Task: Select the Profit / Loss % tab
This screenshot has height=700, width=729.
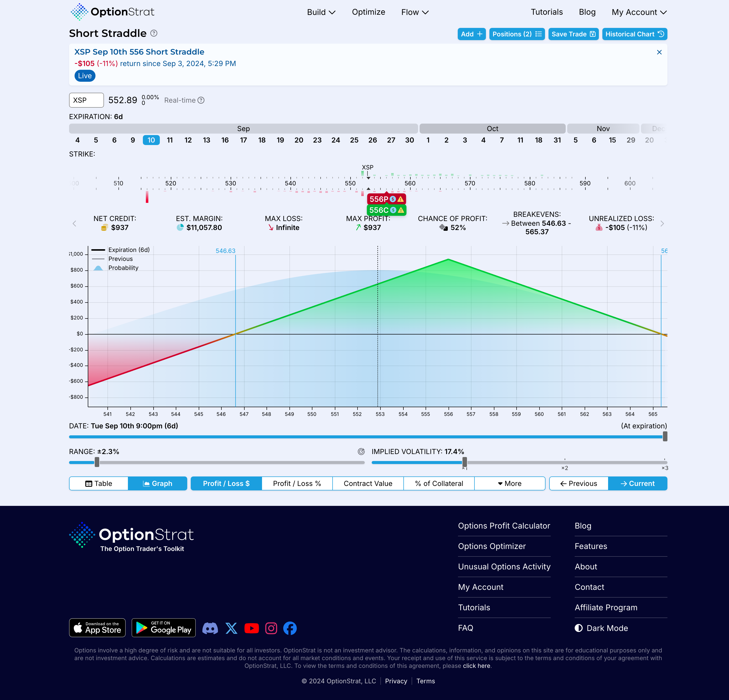Action: 297,484
